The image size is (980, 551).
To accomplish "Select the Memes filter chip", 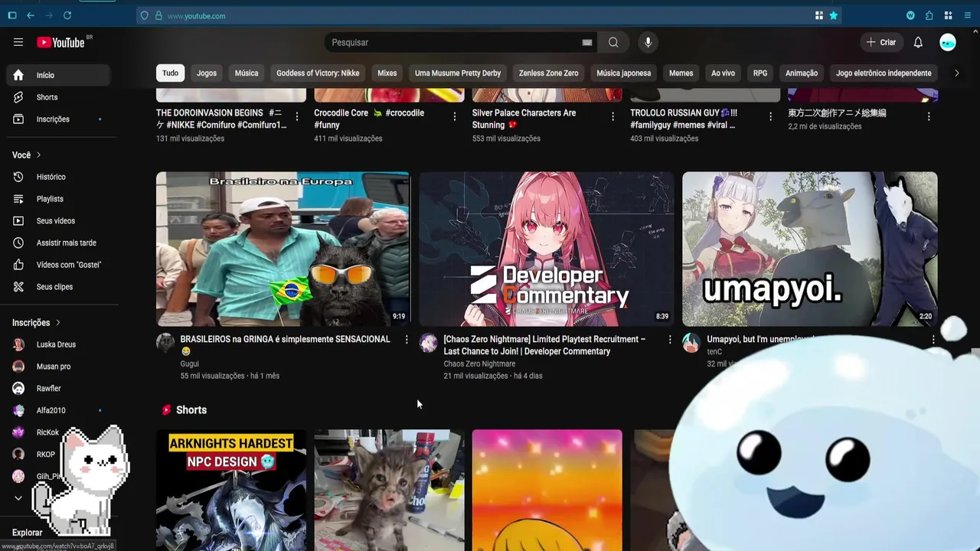I will (681, 73).
